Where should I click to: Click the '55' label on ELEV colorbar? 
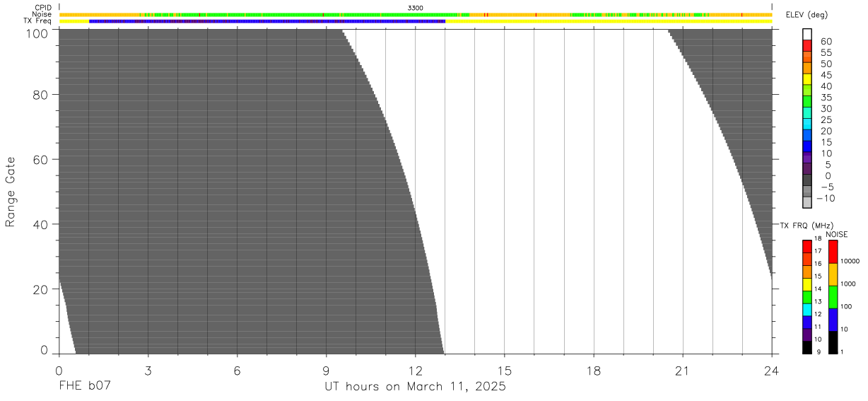coord(826,53)
